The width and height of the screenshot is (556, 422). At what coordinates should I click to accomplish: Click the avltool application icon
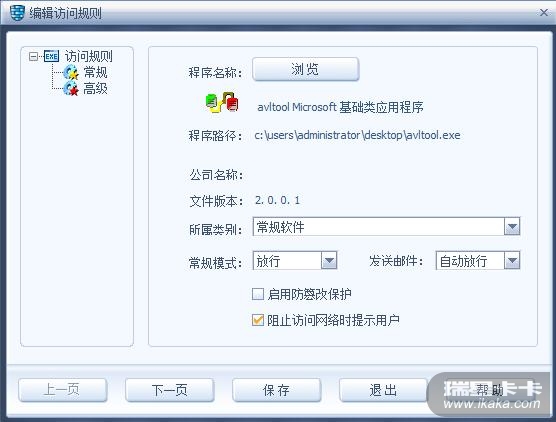[x=222, y=102]
